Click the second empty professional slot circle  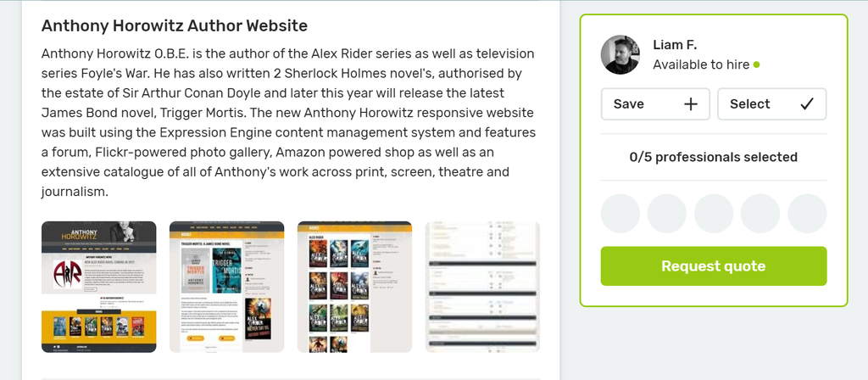tap(667, 213)
